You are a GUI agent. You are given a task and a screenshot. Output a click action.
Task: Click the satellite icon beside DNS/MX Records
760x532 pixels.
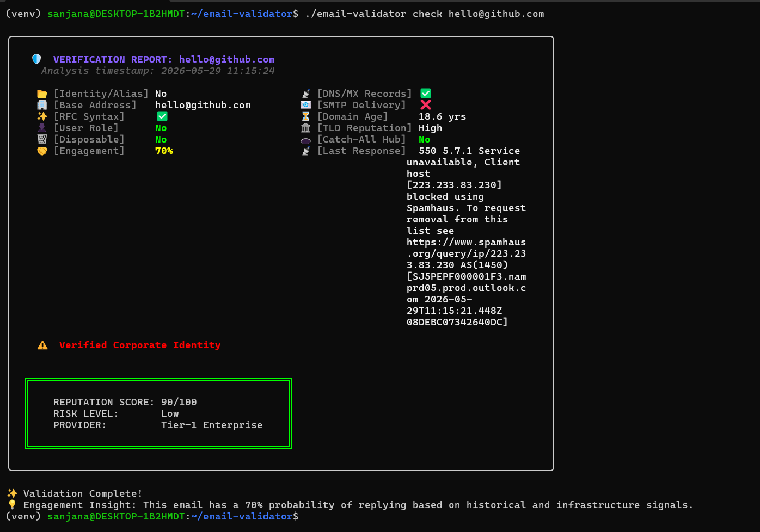[x=306, y=94]
